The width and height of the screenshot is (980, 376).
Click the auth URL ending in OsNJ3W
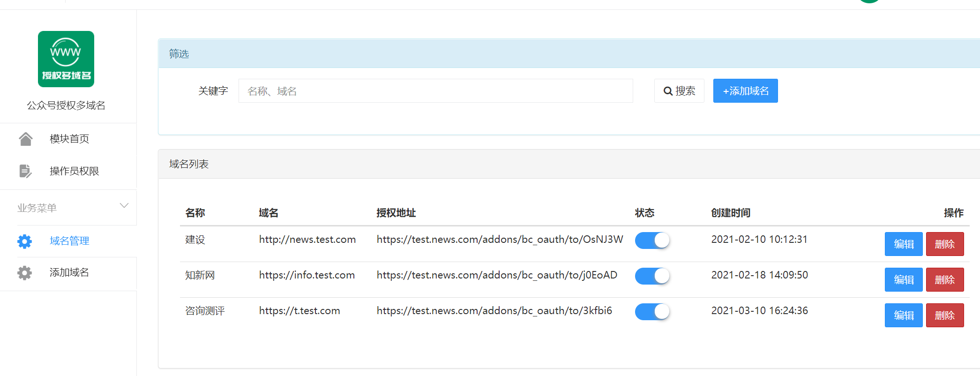click(500, 240)
